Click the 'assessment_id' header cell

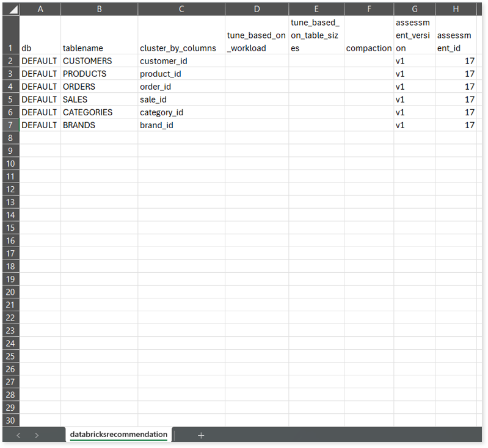pos(456,35)
